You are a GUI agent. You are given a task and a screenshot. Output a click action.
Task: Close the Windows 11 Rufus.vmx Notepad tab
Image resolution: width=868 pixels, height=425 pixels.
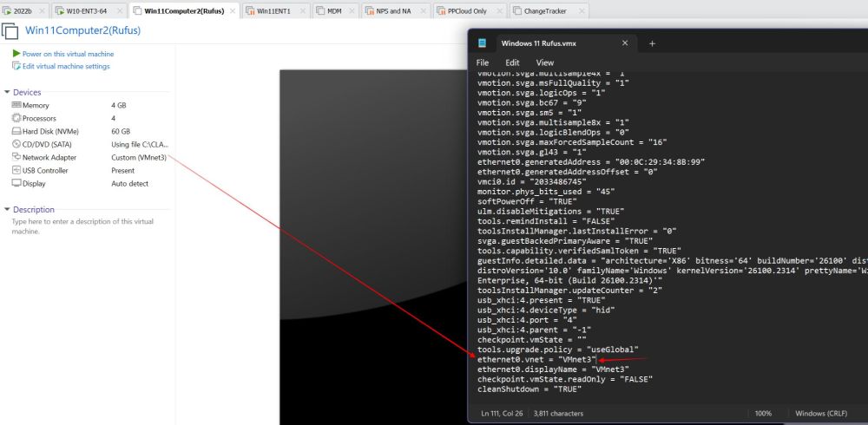pos(625,43)
